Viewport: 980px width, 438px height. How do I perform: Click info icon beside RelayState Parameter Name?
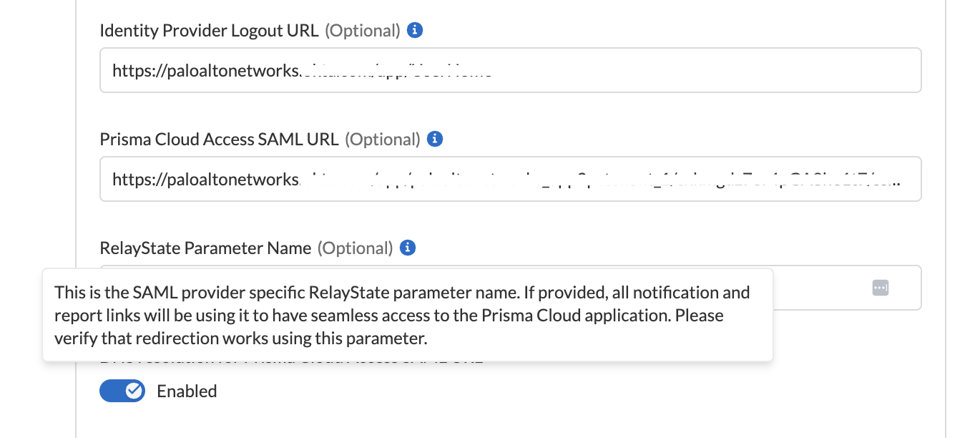pos(408,248)
